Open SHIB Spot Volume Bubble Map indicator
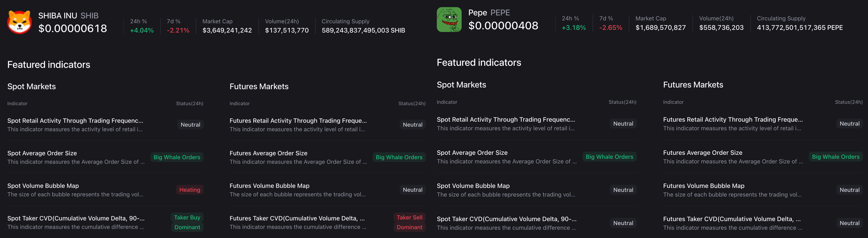 43,186
